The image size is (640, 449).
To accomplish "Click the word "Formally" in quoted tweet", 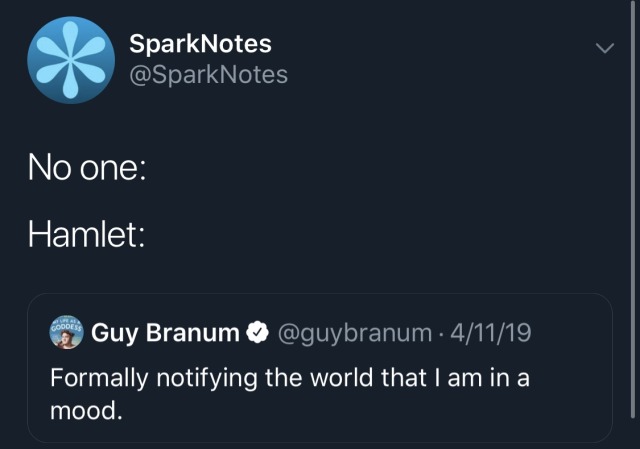I will 99,378.
